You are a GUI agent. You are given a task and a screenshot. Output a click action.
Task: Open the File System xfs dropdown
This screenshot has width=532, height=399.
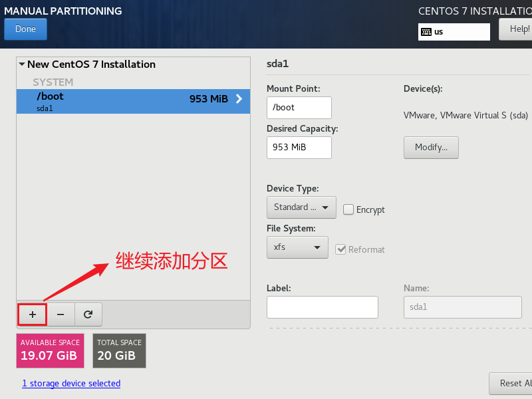297,247
